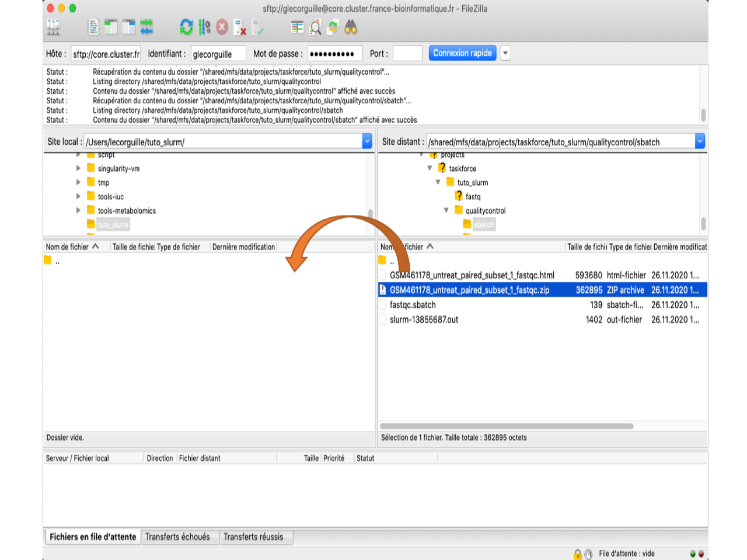This screenshot has width=747, height=560.
Task: Click the Connexion rapide button
Action: point(462,53)
